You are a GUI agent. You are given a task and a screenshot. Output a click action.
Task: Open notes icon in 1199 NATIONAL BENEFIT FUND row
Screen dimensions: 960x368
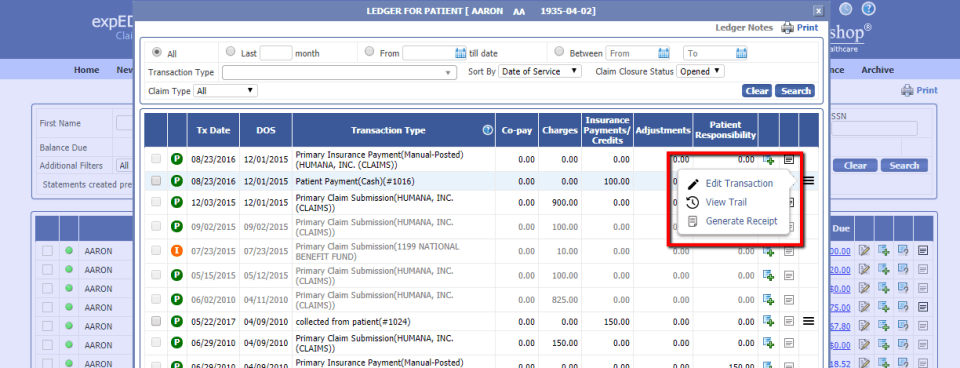tap(789, 251)
